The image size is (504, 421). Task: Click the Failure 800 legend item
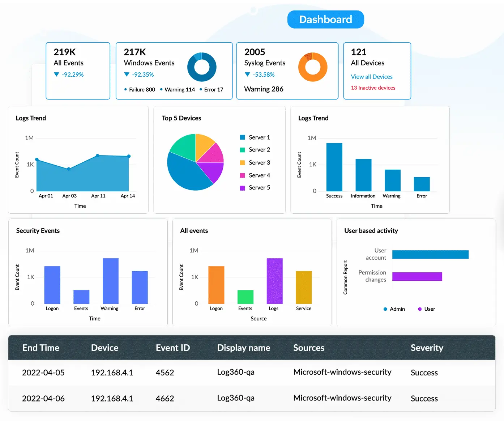point(140,90)
